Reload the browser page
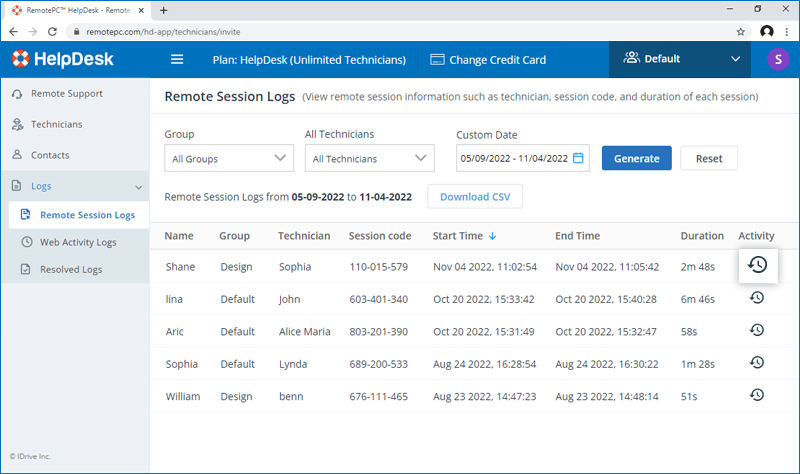This screenshot has height=474, width=800. [x=52, y=32]
